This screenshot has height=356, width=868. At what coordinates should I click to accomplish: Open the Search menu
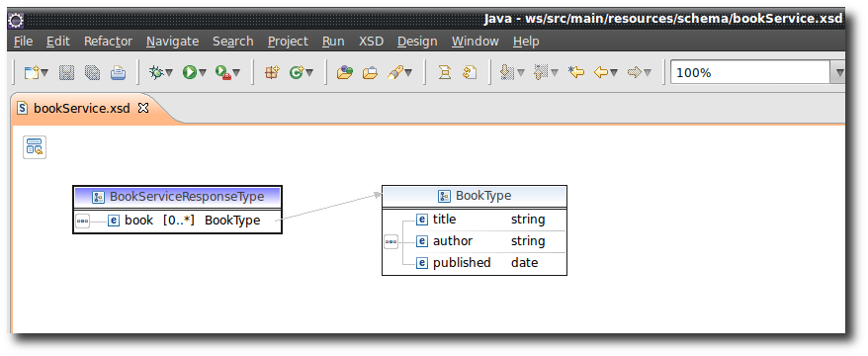point(233,41)
